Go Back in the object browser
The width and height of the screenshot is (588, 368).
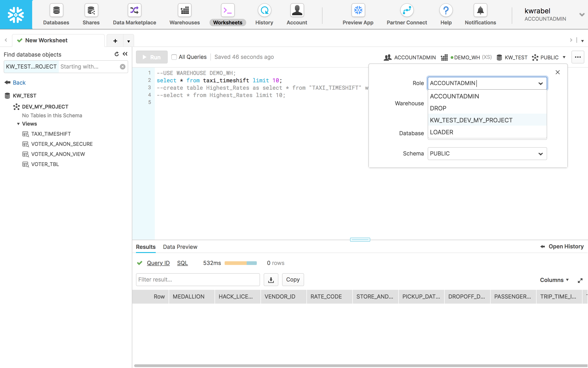point(15,83)
